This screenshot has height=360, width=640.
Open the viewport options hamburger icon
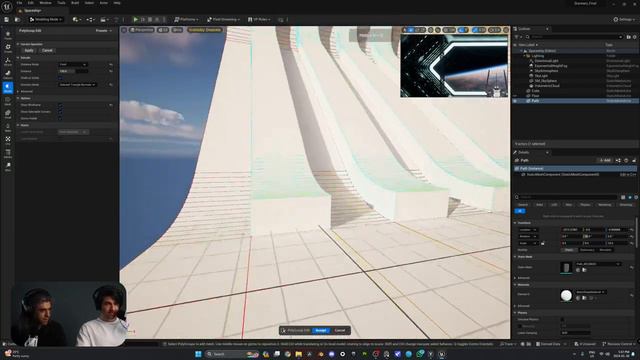coord(124,30)
